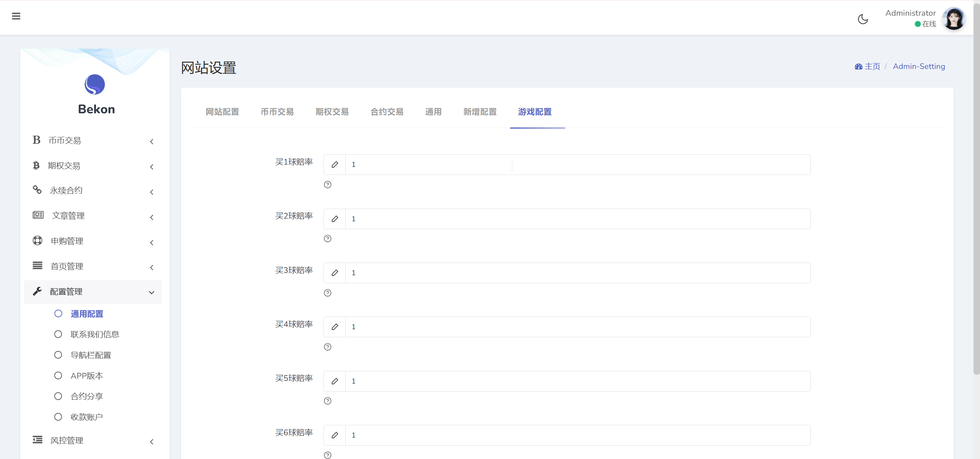Click the 买4球赔率 input field
Viewport: 980px width, 459px height.
coord(577,327)
